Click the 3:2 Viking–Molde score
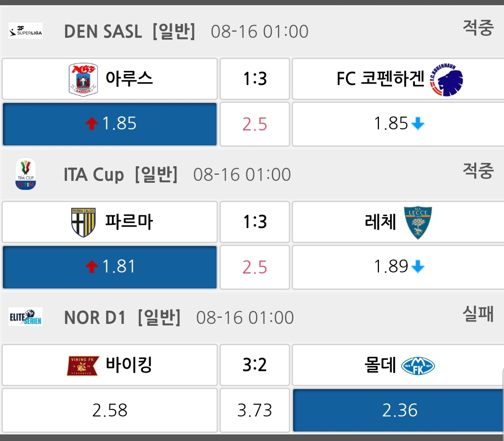The width and height of the screenshot is (504, 441). click(x=255, y=365)
